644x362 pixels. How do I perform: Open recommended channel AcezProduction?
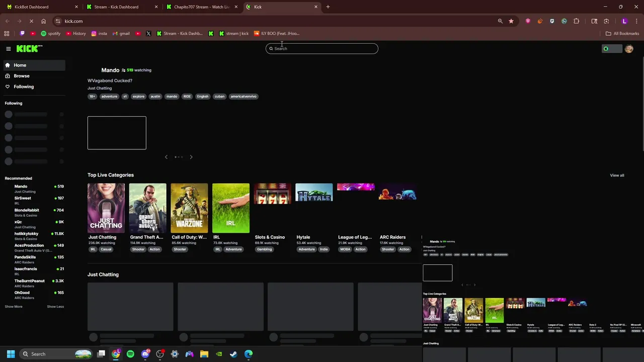pos(34,247)
